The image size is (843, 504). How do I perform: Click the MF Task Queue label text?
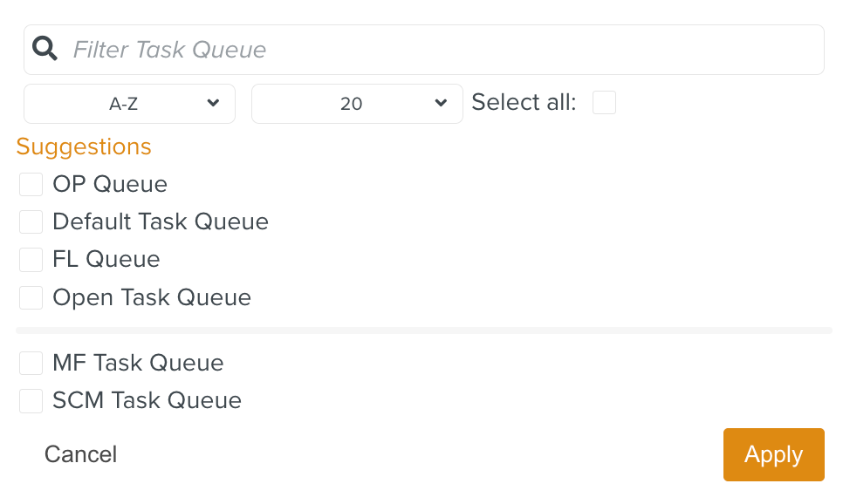(138, 363)
